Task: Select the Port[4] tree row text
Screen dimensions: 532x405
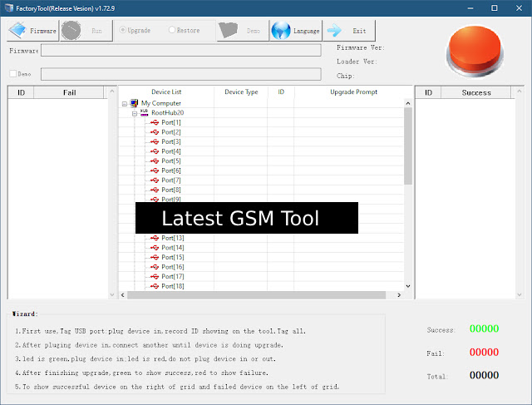Action: (x=171, y=151)
